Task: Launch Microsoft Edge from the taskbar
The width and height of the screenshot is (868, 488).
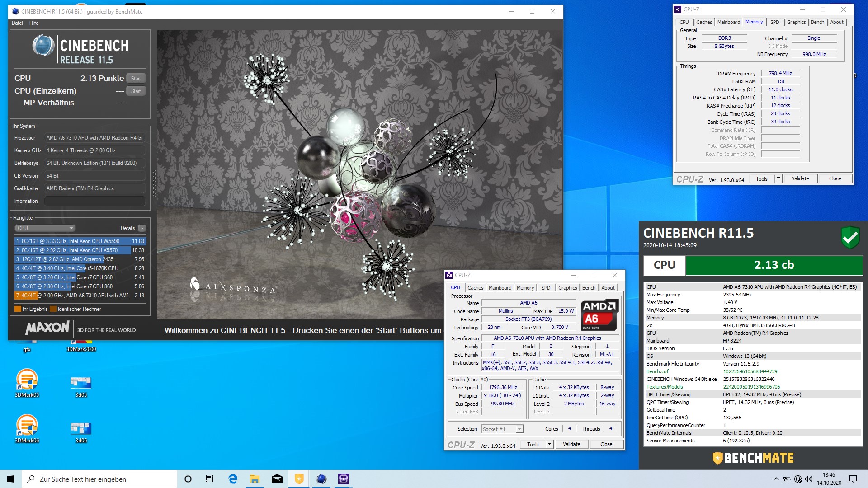Action: 233,479
